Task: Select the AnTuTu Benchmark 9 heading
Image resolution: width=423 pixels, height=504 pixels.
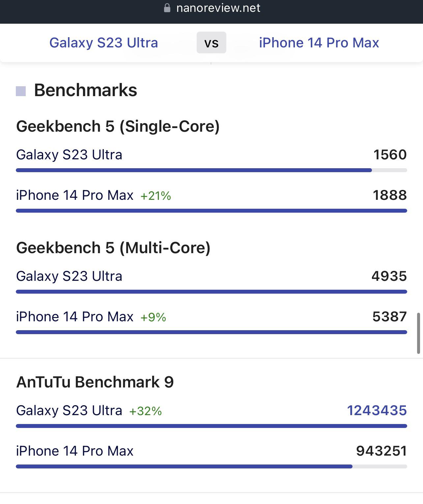Action: pos(95,382)
